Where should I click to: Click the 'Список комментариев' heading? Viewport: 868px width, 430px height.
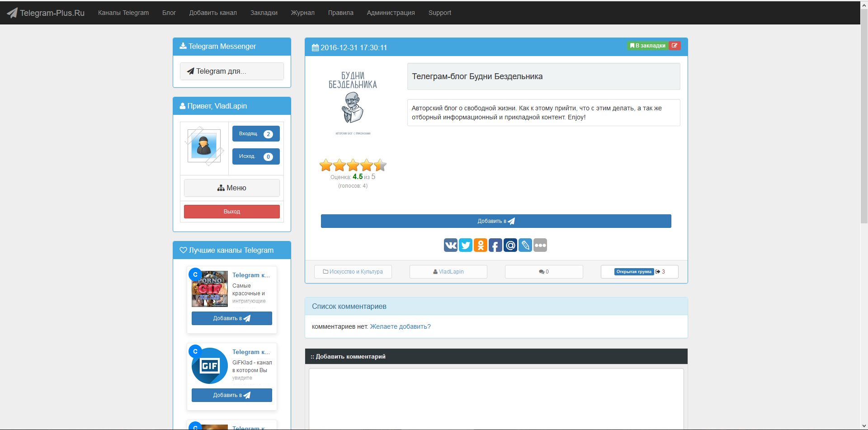[349, 306]
